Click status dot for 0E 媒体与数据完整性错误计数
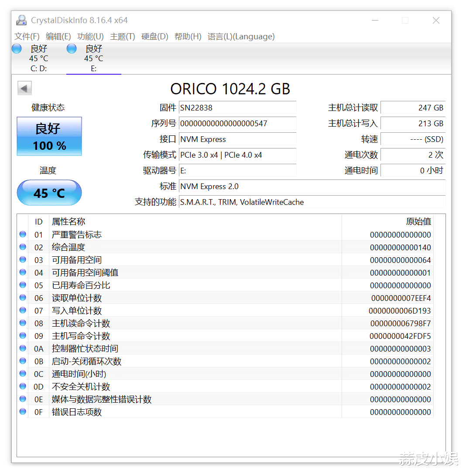 [x=23, y=399]
